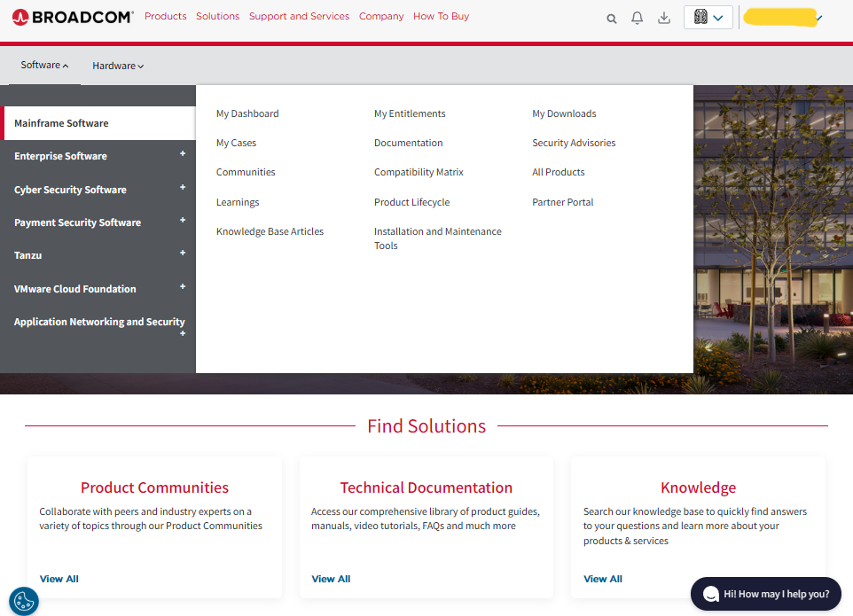Screen dimensions: 853x616
Task: Open My Downloads link
Action: (564, 113)
